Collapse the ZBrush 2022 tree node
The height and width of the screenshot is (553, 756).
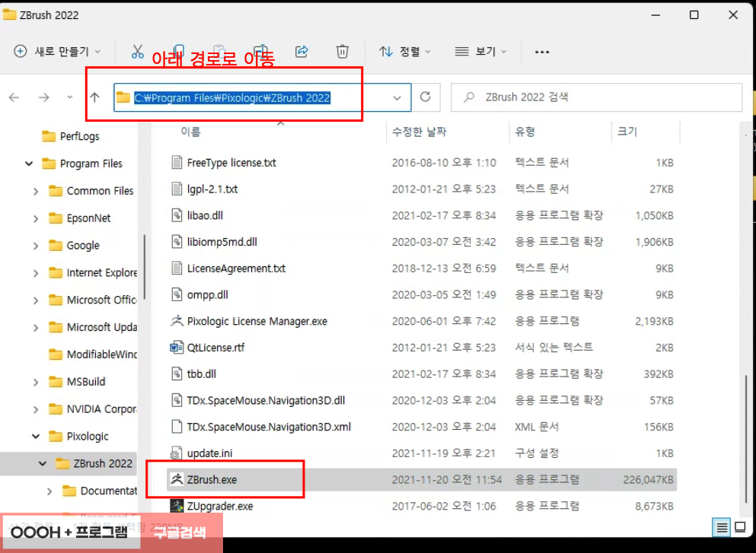pyautogui.click(x=43, y=463)
